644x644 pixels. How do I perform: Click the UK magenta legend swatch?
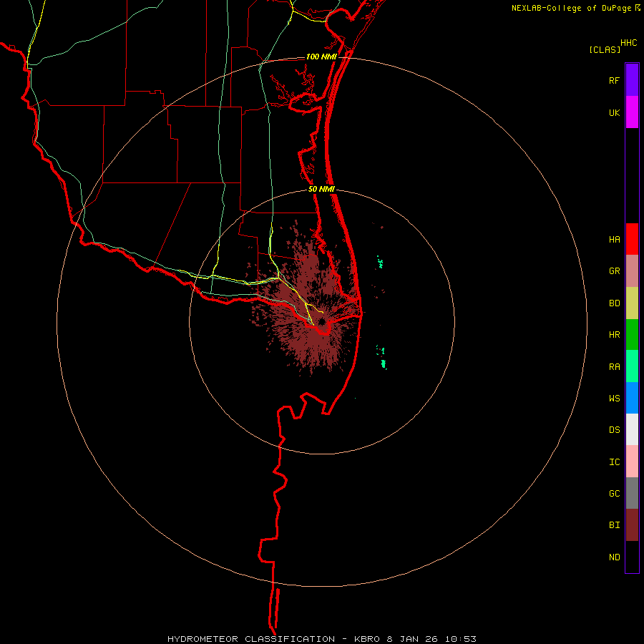click(632, 112)
